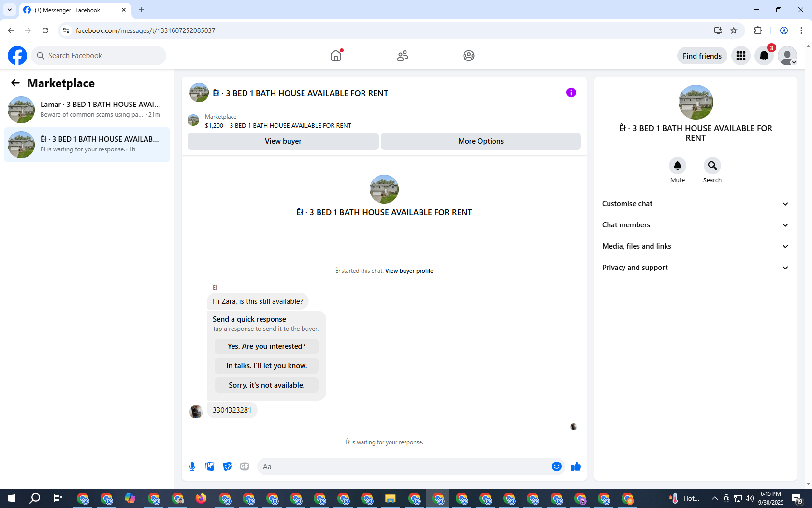The height and width of the screenshot is (508, 812).
Task: Send a thumbs-up like
Action: (x=576, y=466)
